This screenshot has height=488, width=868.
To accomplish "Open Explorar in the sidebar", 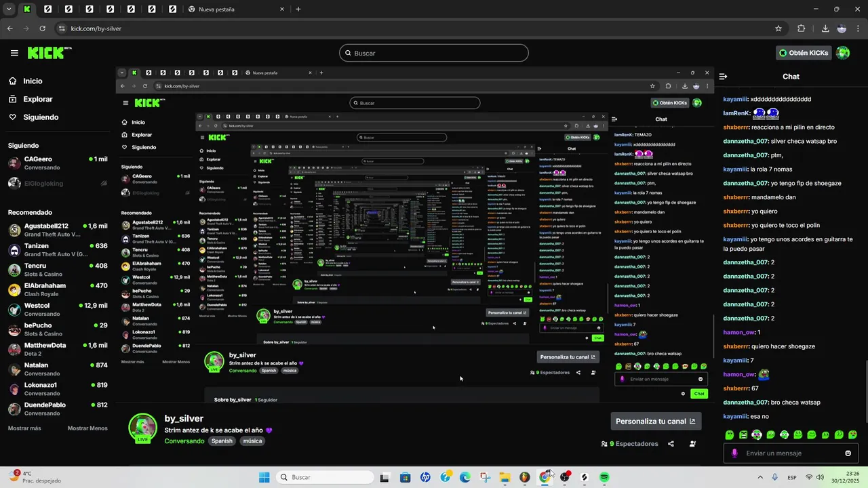I will tap(31, 99).
